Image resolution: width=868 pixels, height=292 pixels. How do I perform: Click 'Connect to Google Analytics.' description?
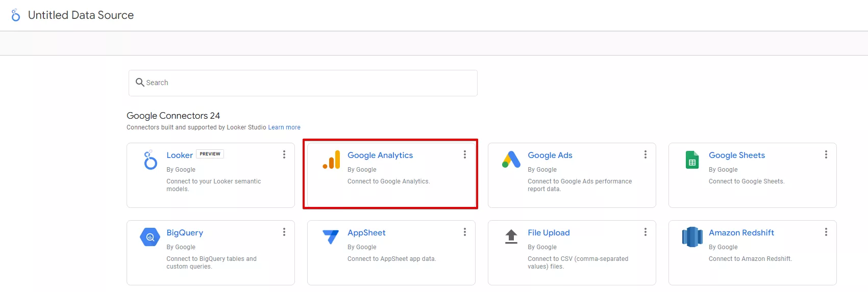point(389,181)
